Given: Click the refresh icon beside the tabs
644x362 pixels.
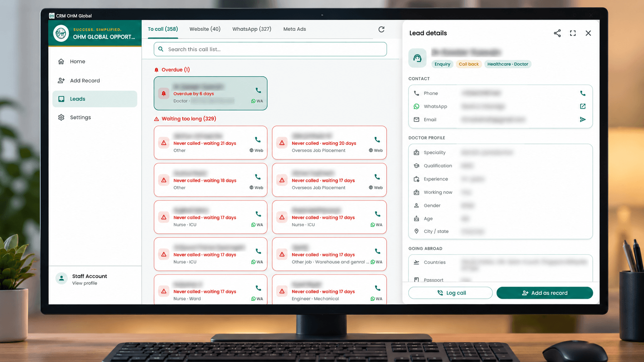Looking at the screenshot, I should (381, 29).
